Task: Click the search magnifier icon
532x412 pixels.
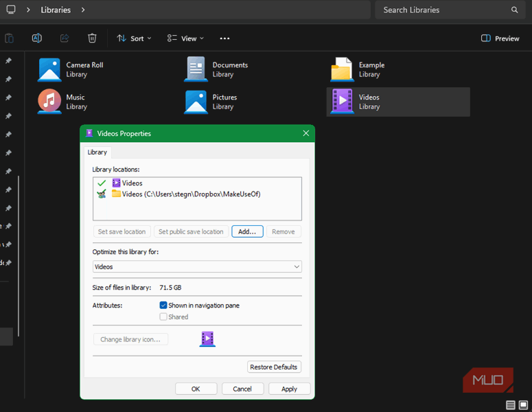Action: tap(515, 10)
